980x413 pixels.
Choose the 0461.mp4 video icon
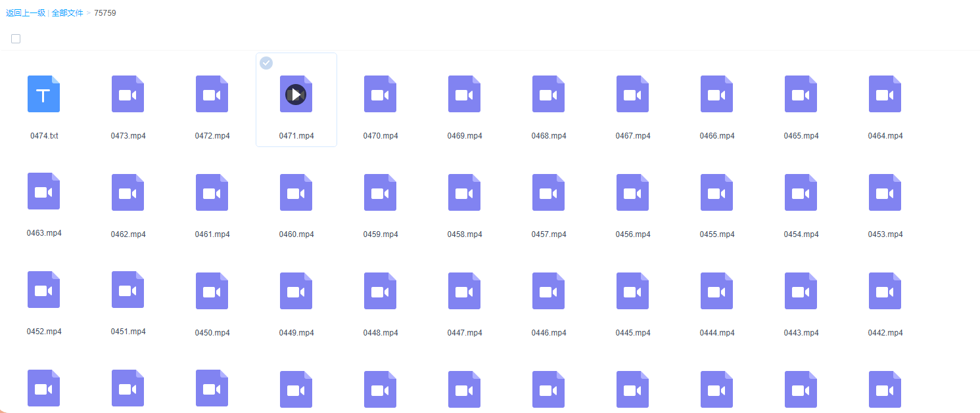[x=212, y=192]
